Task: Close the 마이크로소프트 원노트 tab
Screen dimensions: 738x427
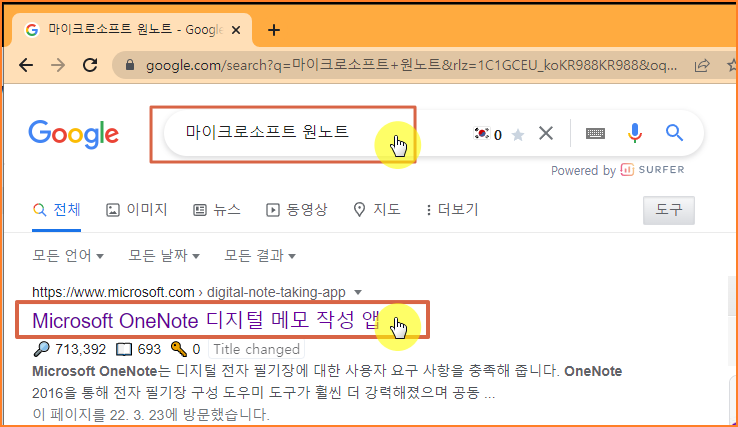Action: (x=236, y=30)
